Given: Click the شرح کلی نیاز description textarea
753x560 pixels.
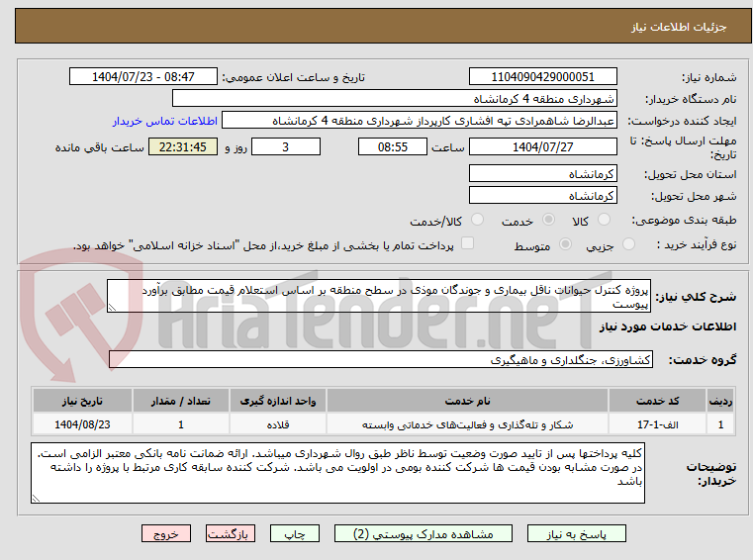Looking at the screenshot, I should tap(379, 297).
